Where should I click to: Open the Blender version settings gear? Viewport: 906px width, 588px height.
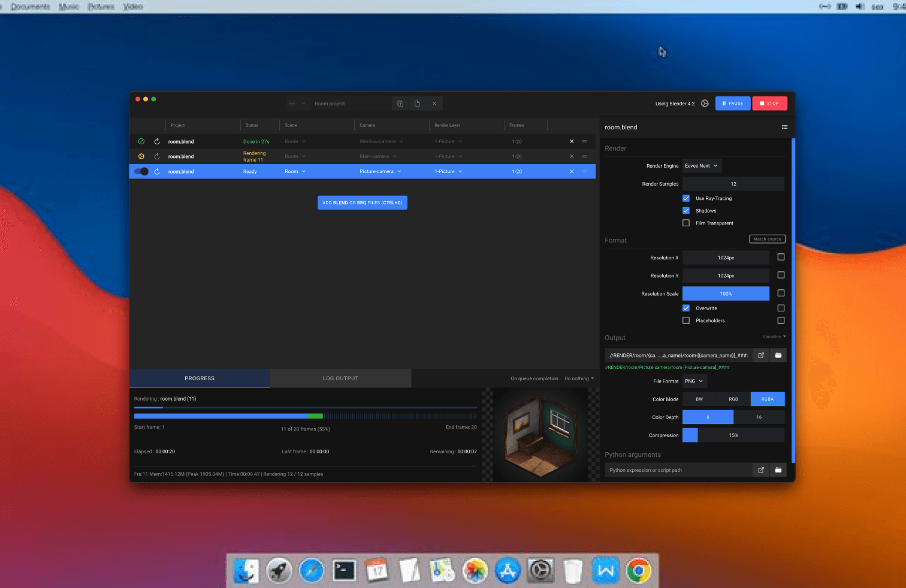click(x=705, y=104)
